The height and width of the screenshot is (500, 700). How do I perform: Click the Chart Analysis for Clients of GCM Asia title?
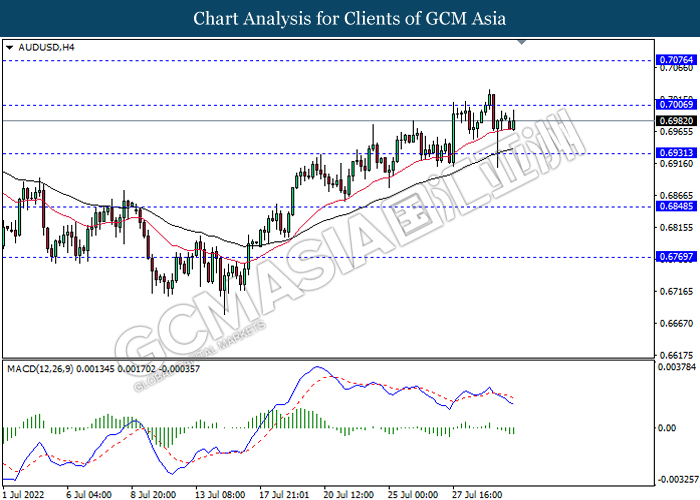350,18
